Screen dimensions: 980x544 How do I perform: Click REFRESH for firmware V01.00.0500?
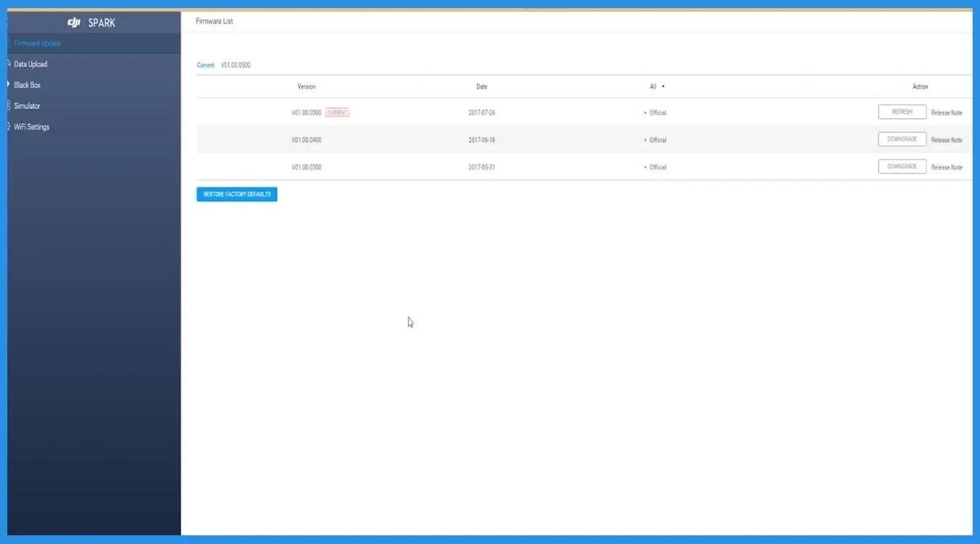pyautogui.click(x=902, y=112)
